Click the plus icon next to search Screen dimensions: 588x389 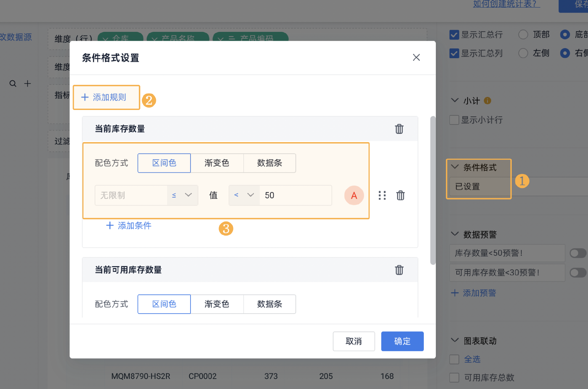point(28,84)
